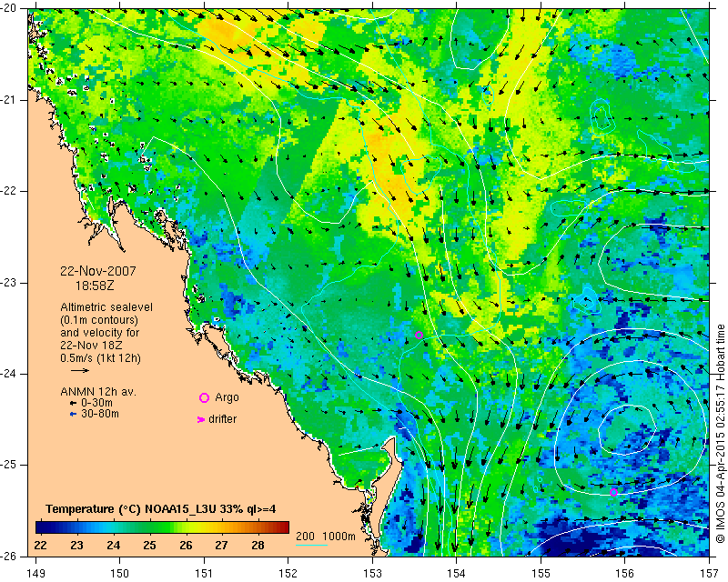Click the cyan 200m isobath legend line

click(311, 545)
